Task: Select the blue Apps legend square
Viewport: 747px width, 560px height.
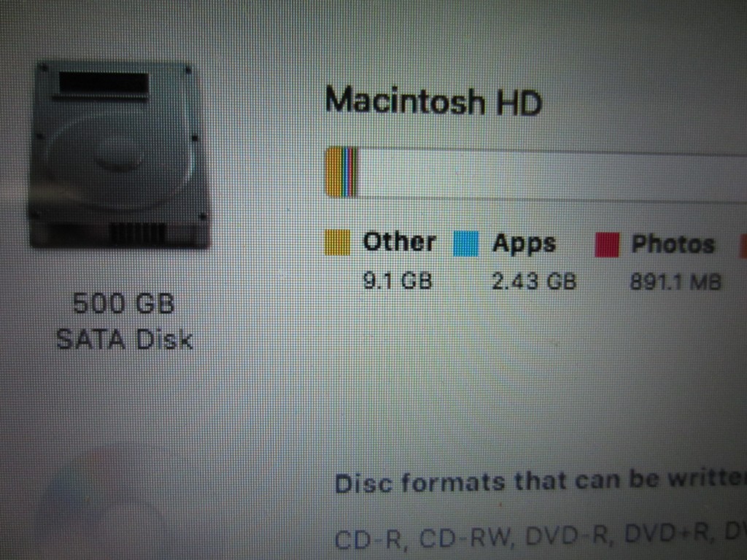Action: tap(466, 244)
